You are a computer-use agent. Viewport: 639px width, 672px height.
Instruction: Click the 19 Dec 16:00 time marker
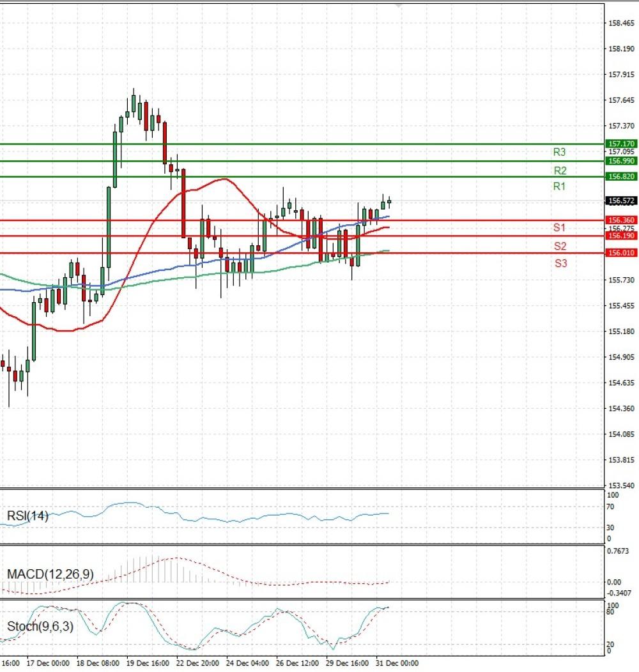pyautogui.click(x=148, y=663)
